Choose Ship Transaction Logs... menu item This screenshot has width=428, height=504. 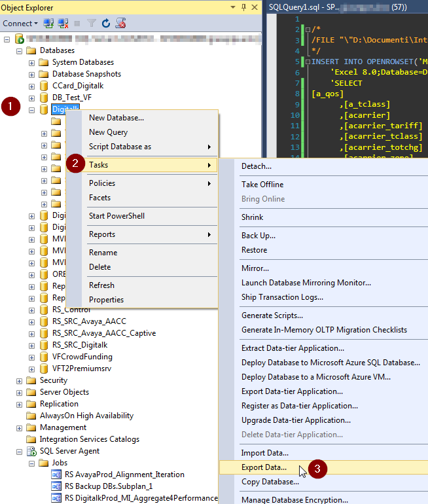(323, 297)
